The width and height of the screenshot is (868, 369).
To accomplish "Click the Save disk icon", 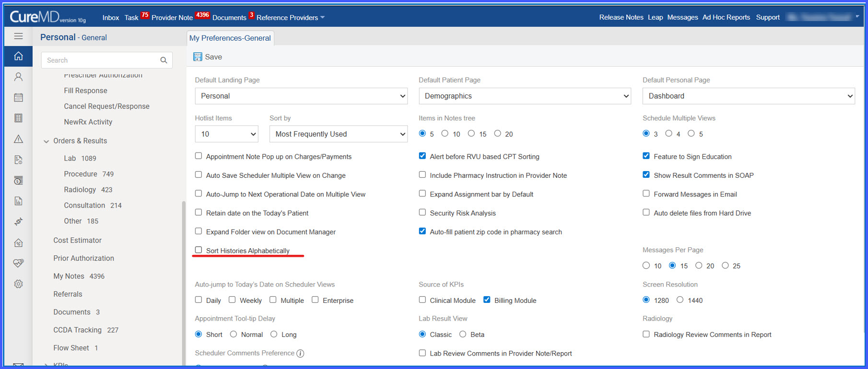I will pos(198,57).
